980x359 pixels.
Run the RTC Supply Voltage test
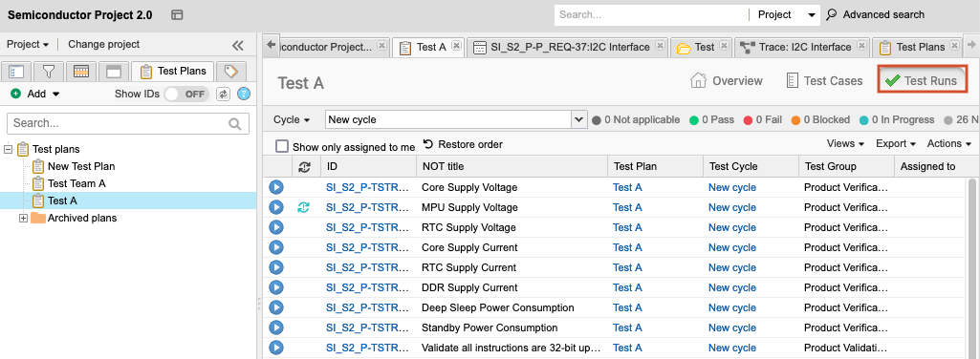click(x=276, y=227)
